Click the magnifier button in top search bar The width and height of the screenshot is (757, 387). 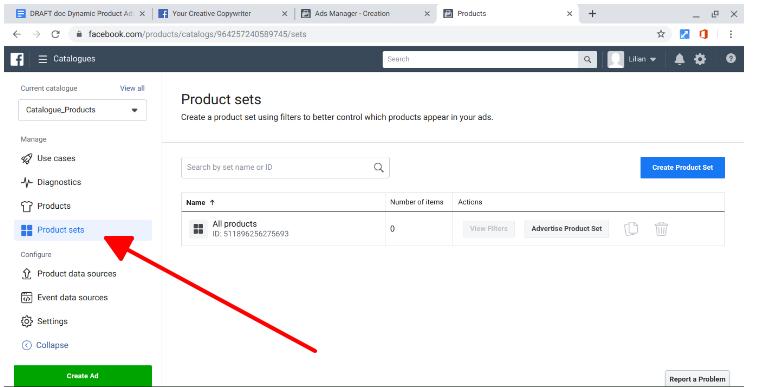pos(587,59)
